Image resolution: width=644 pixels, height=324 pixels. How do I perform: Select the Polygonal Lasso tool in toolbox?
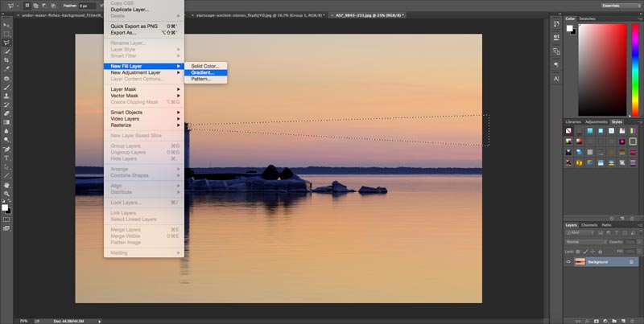click(x=6, y=43)
